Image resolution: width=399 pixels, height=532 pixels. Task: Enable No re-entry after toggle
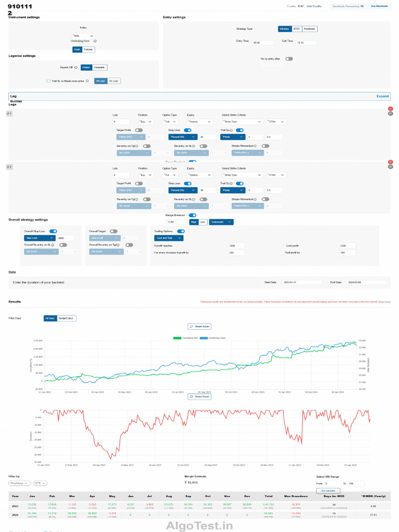pyautogui.click(x=289, y=59)
